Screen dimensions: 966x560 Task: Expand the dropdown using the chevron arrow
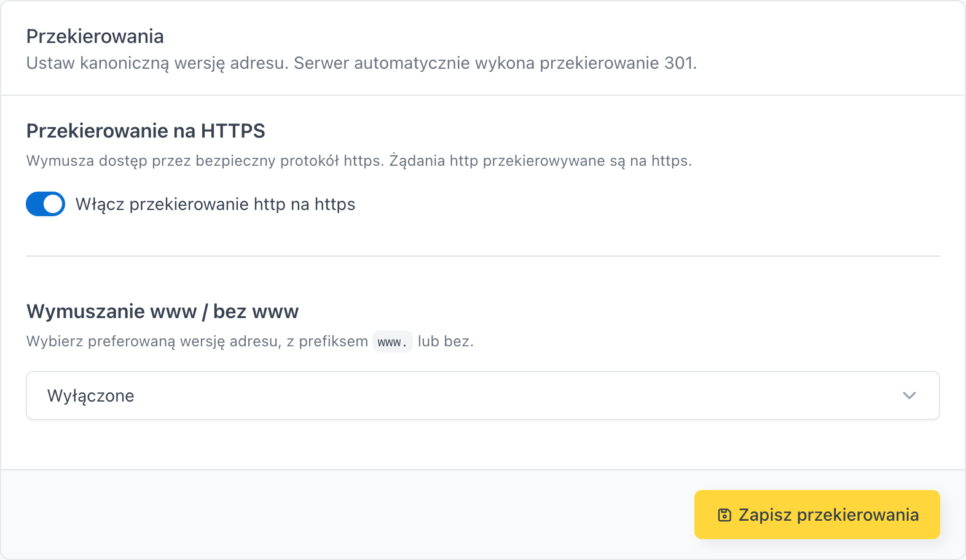[x=909, y=395]
